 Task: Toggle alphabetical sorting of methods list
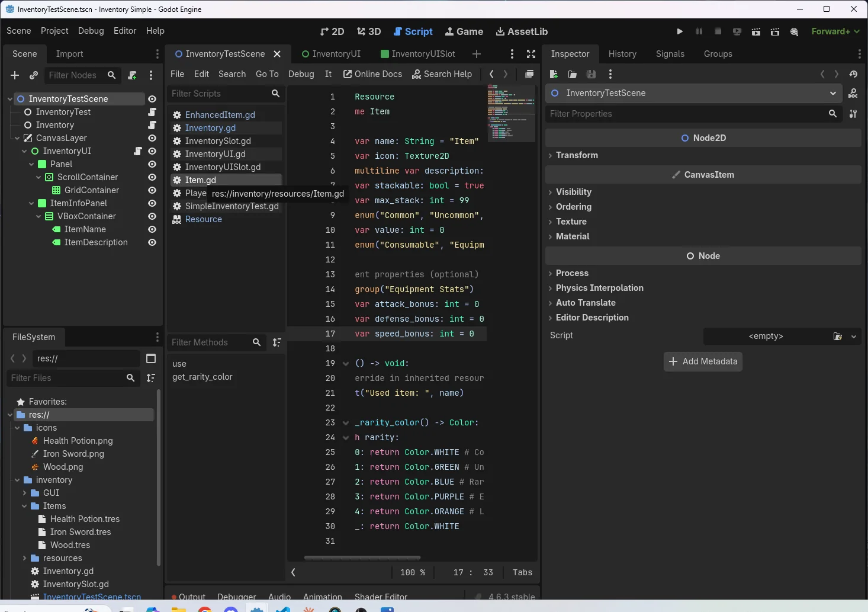[x=277, y=342]
